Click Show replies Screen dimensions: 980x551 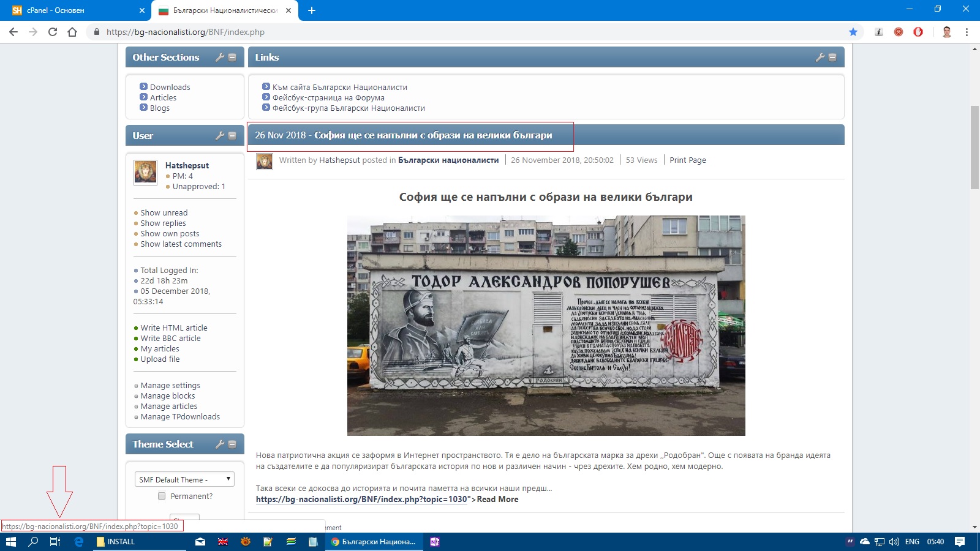(163, 223)
